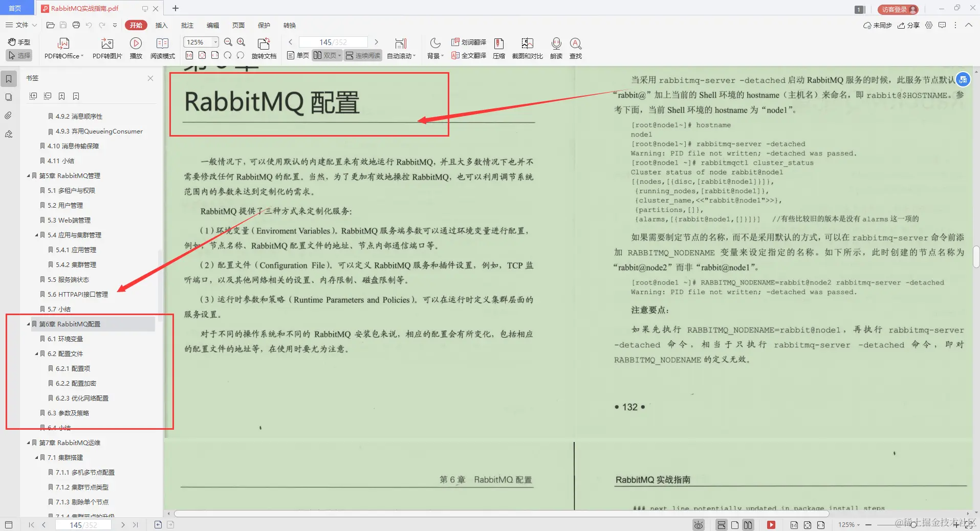Enable night background via the moon icon

[x=434, y=43]
